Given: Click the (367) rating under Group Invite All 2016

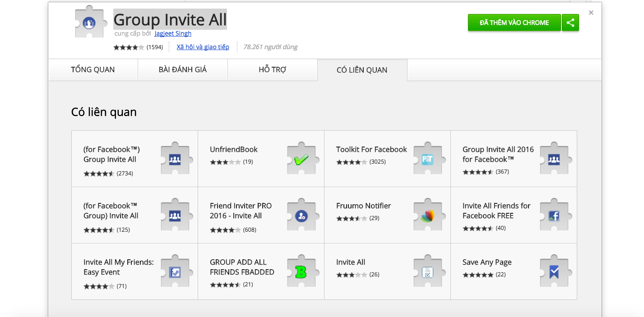Looking at the screenshot, I should 502,171.
